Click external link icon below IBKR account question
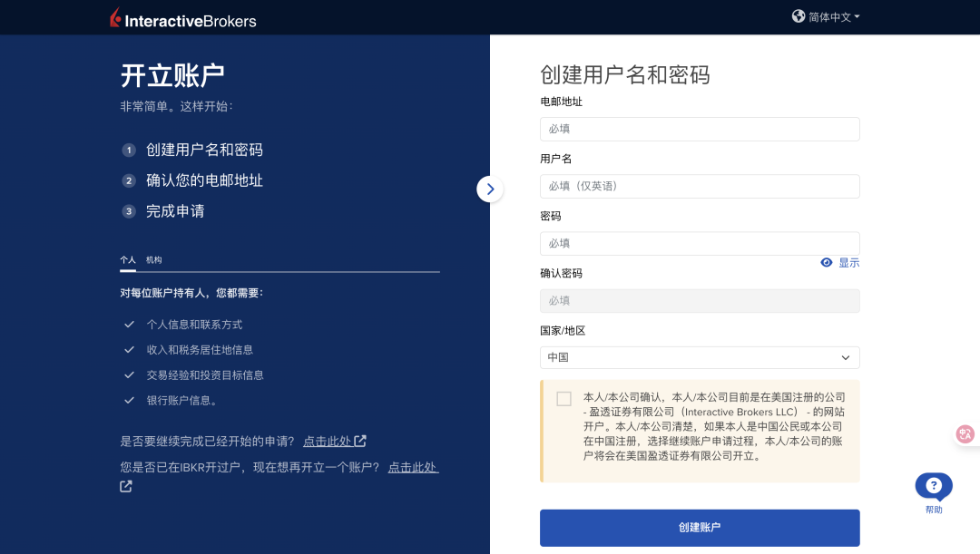Viewport: 980px width, 554px height. point(125,486)
